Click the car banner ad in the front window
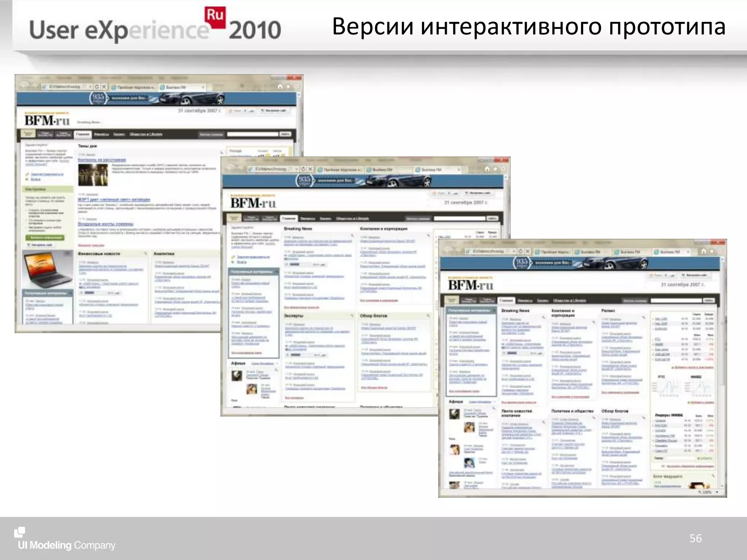The height and width of the screenshot is (560, 747). click(x=580, y=263)
